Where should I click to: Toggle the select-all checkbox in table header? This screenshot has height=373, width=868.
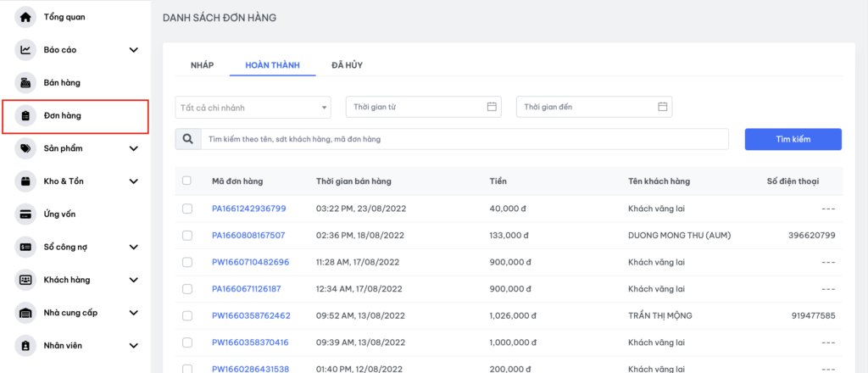(186, 181)
